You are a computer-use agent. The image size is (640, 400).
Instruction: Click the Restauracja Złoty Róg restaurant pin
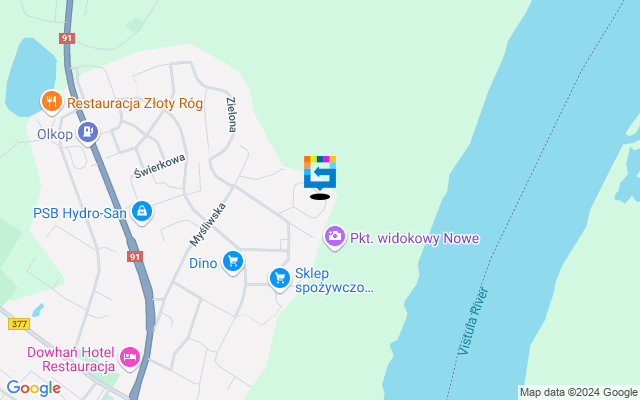point(51,102)
